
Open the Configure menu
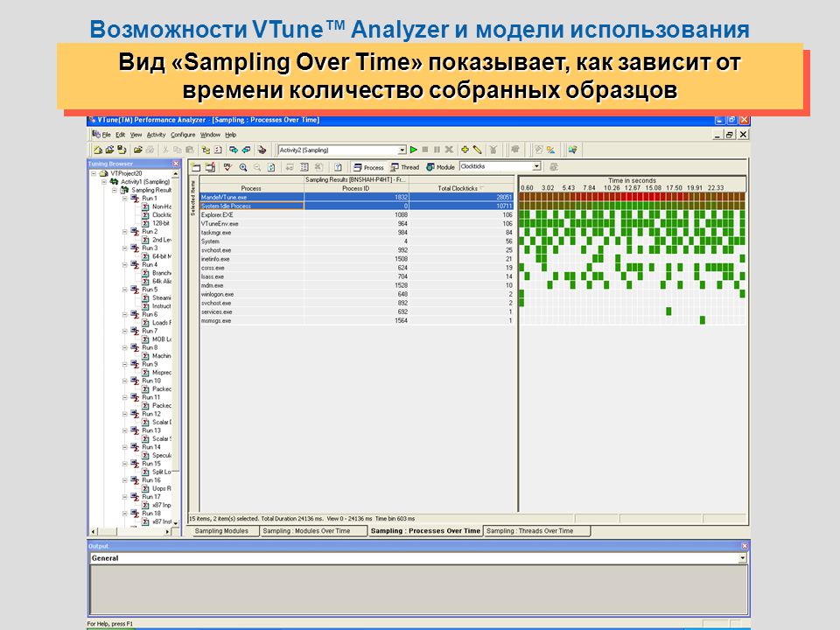[x=183, y=135]
